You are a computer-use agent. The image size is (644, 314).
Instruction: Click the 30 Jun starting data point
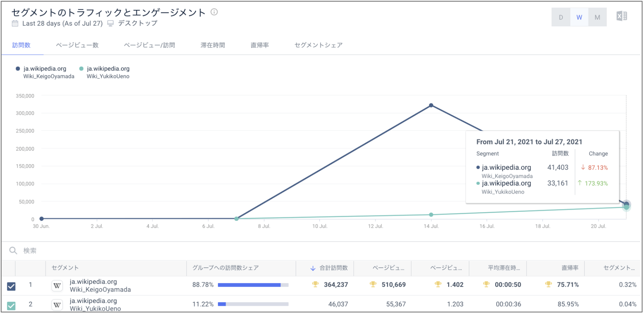coord(42,219)
